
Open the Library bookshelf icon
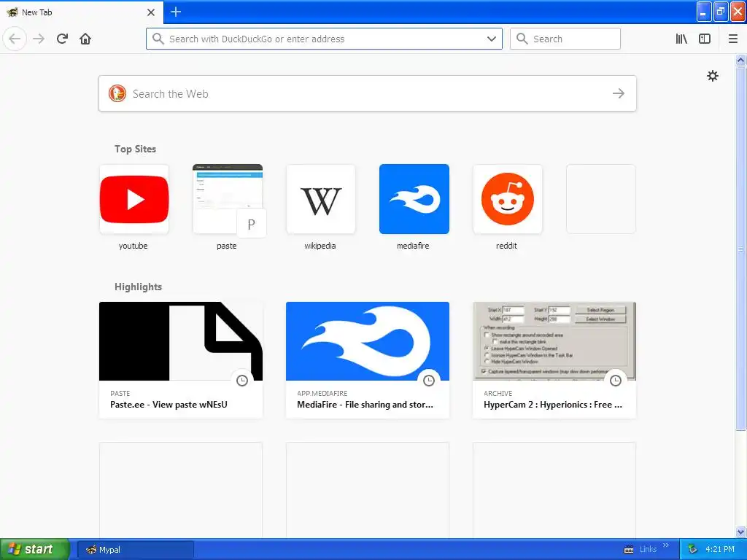(681, 39)
